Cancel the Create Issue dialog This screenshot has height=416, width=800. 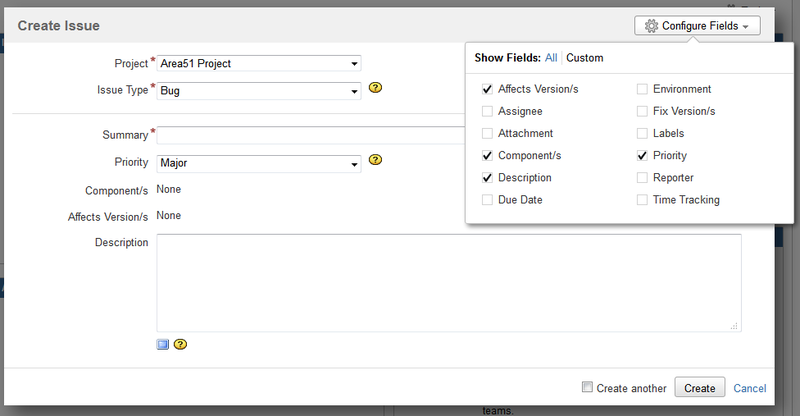point(750,388)
